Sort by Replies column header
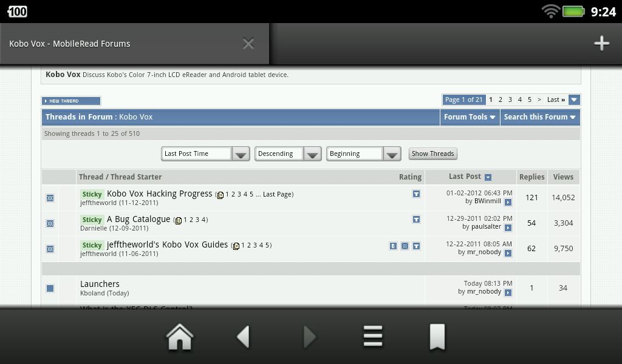Viewport: 622px width, 364px height. click(x=531, y=177)
